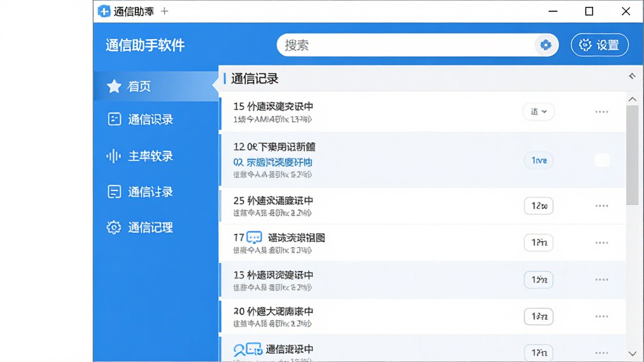Click the scrollbar up arrow
This screenshot has width=644, height=362.
coord(633,99)
